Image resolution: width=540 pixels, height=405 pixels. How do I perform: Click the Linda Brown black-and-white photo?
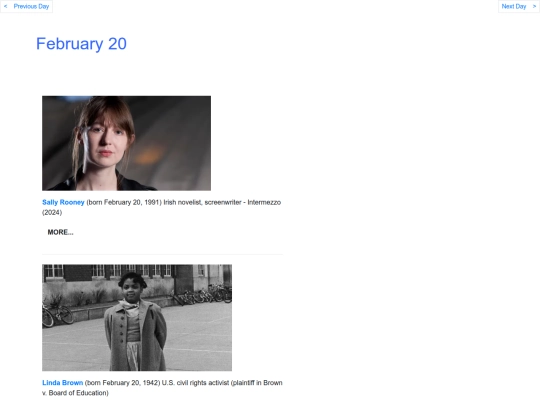[x=137, y=318]
